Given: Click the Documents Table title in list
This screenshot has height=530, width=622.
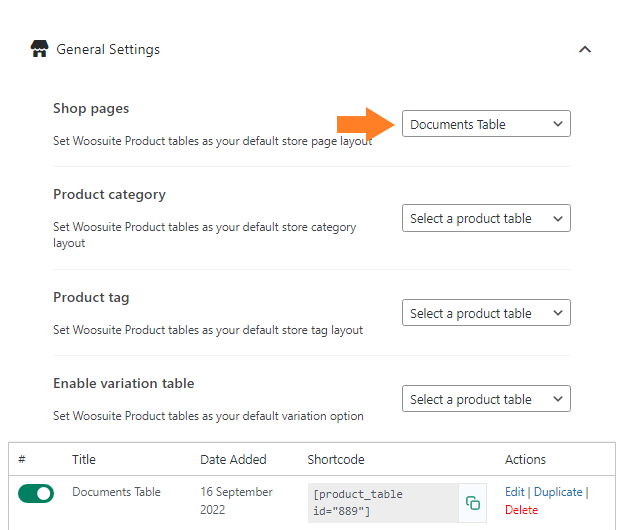Looking at the screenshot, I should pyautogui.click(x=116, y=492).
